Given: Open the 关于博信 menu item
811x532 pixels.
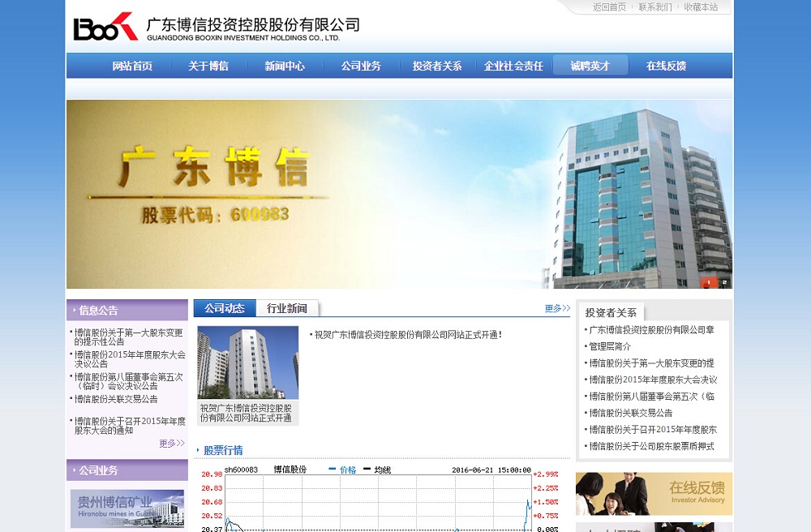Looking at the screenshot, I should point(208,66).
